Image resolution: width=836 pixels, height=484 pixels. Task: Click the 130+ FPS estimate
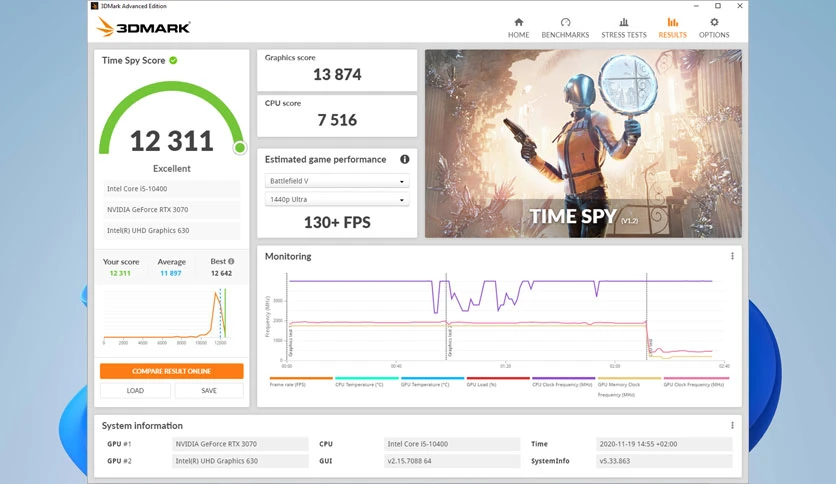tap(337, 222)
